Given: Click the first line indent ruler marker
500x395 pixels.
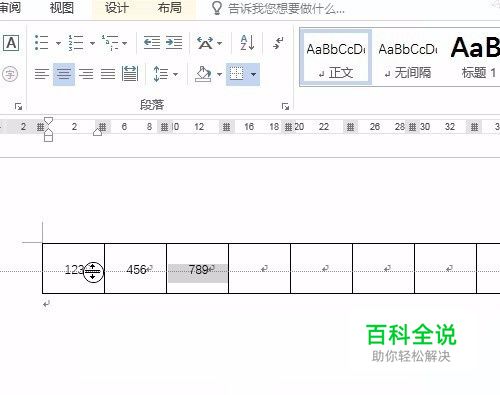Looking at the screenshot, I should [49, 121].
